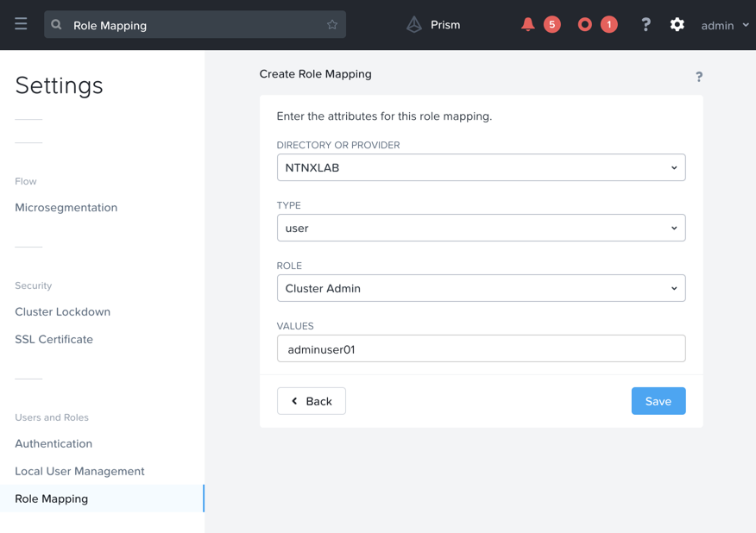Focus the Role Mapping search field
Screen dimensions: 756x533
click(195, 24)
